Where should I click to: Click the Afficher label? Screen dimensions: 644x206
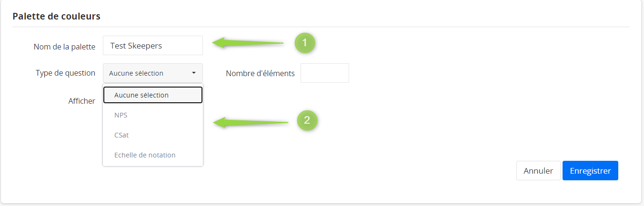(81, 101)
